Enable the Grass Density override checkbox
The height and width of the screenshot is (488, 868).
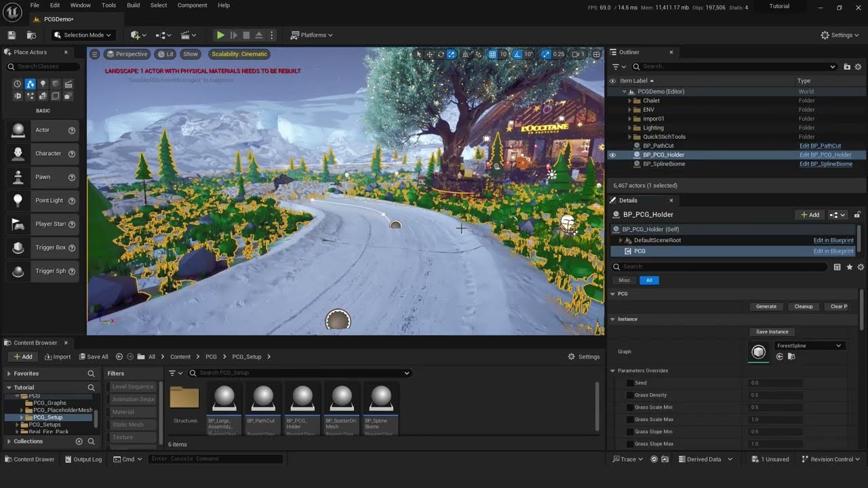[x=630, y=395]
